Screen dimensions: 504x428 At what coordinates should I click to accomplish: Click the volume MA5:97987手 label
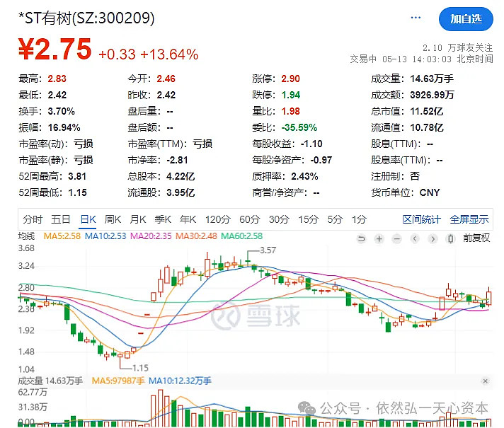coord(118,381)
